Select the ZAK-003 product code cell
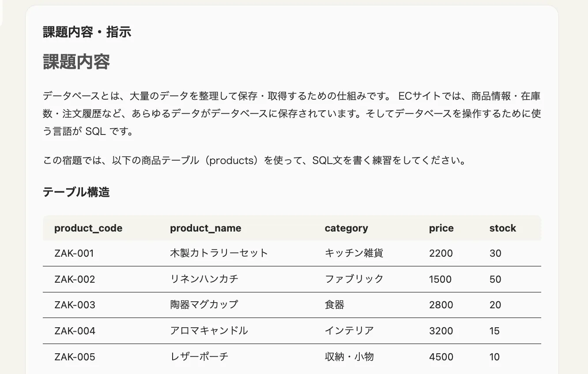 pos(75,305)
